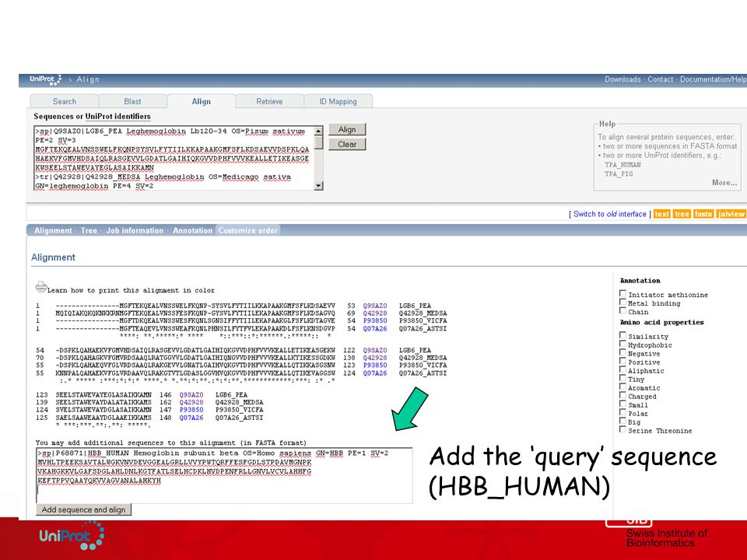Viewport: 747px width, 560px height.
Task: Toggle the Negative property checkbox
Action: click(622, 352)
